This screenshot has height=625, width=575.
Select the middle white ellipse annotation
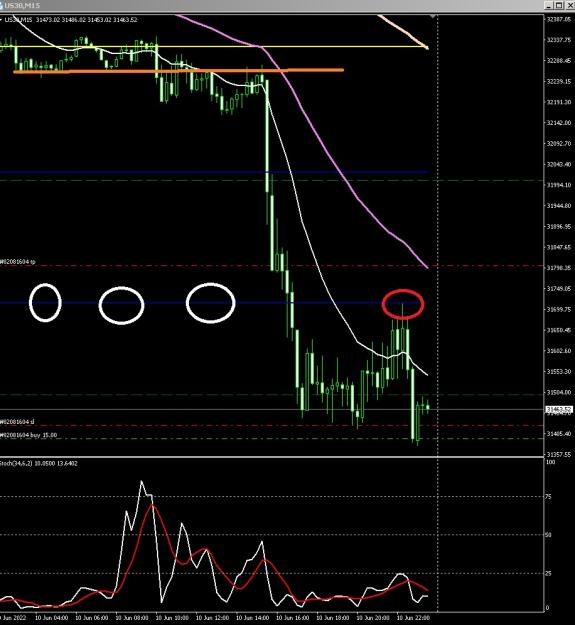121,305
